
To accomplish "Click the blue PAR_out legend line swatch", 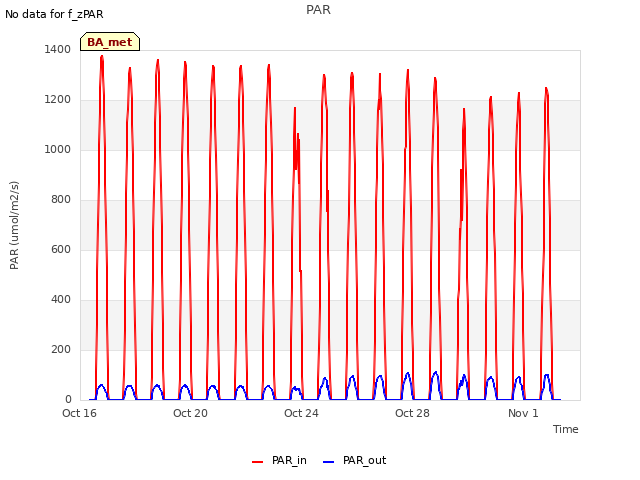I will tap(329, 462).
